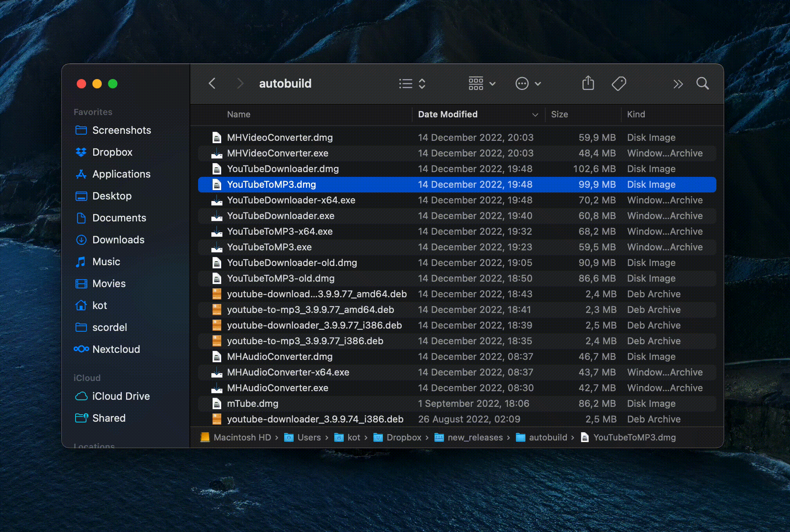
Task: Open Applications in the sidebar
Action: [x=113, y=174]
